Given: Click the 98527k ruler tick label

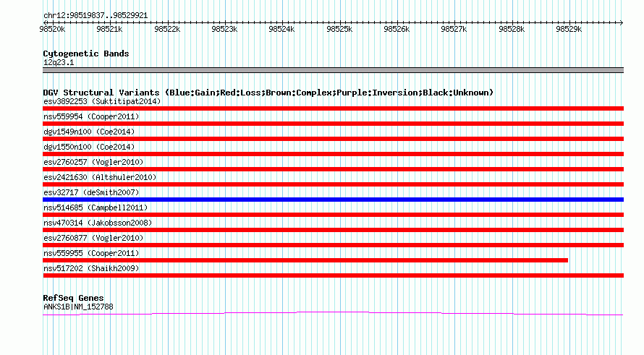Looking at the screenshot, I should pyautogui.click(x=454, y=29).
